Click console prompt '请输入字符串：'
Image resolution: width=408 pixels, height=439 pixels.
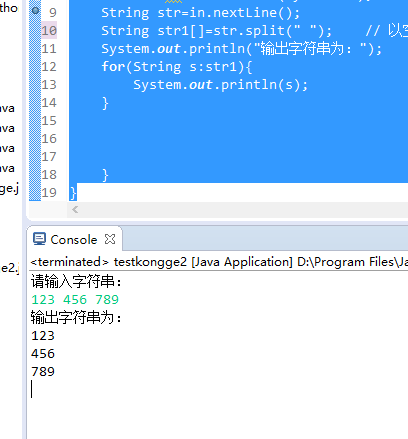(x=76, y=282)
